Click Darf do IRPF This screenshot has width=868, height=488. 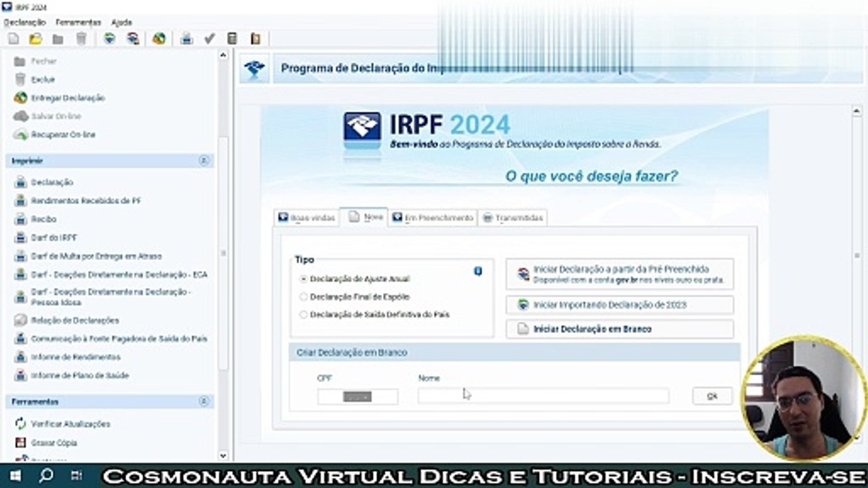[54, 238]
